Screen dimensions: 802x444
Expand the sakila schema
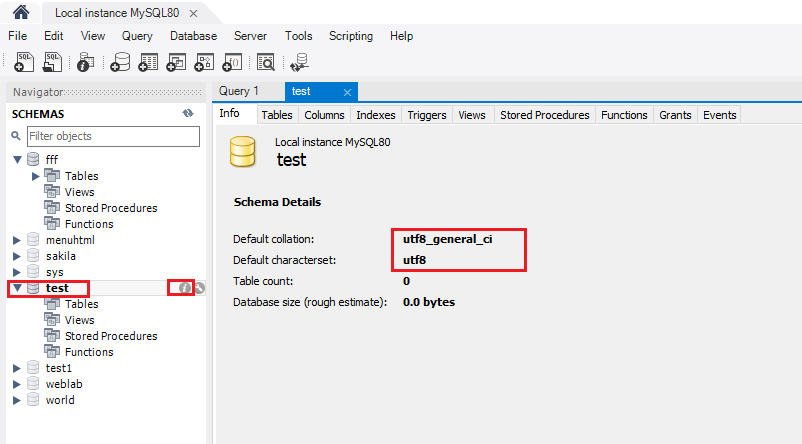(x=17, y=256)
